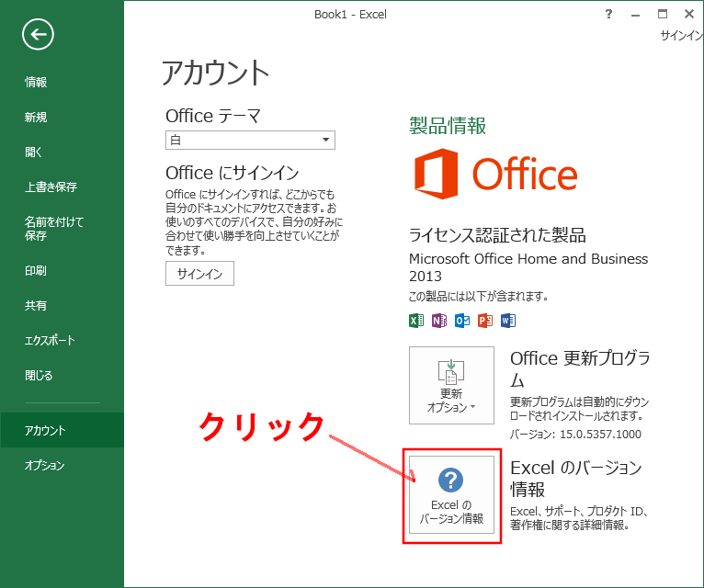
Task: Select エクスポート menu item
Action: [50, 341]
